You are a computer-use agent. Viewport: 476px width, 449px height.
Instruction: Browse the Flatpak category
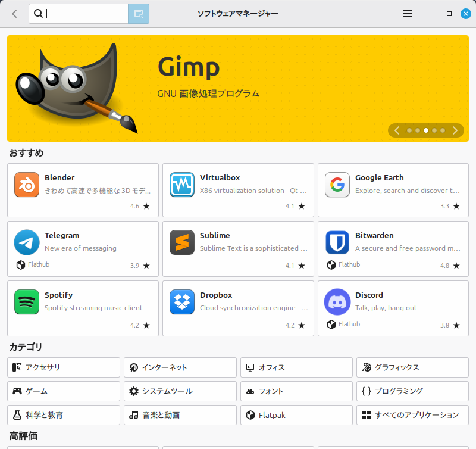click(x=296, y=415)
